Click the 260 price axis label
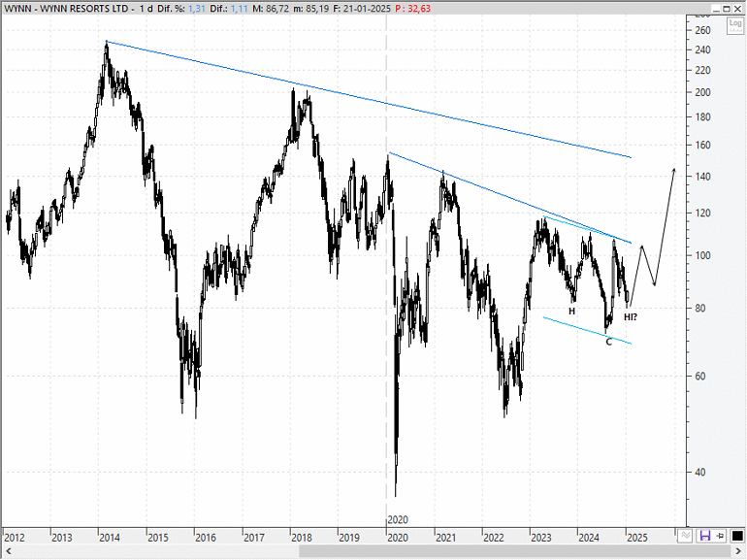 coord(703,30)
